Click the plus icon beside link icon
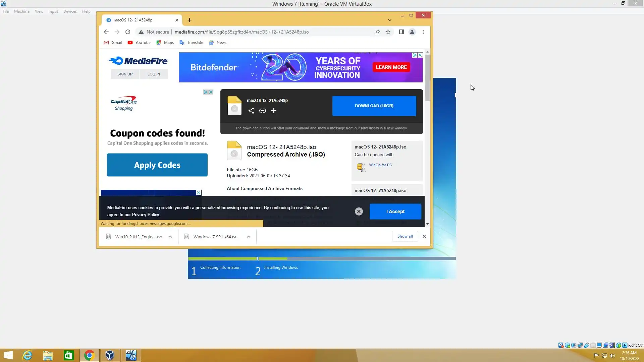 274,111
